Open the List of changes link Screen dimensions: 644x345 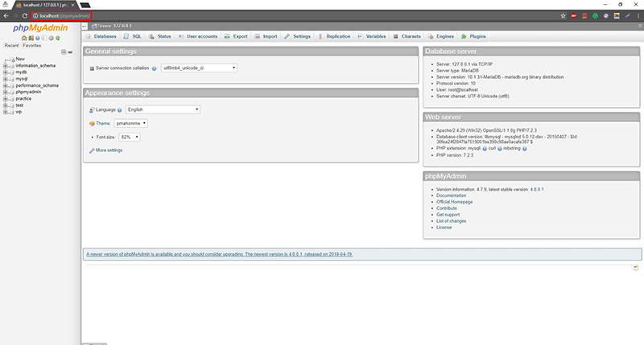point(451,221)
